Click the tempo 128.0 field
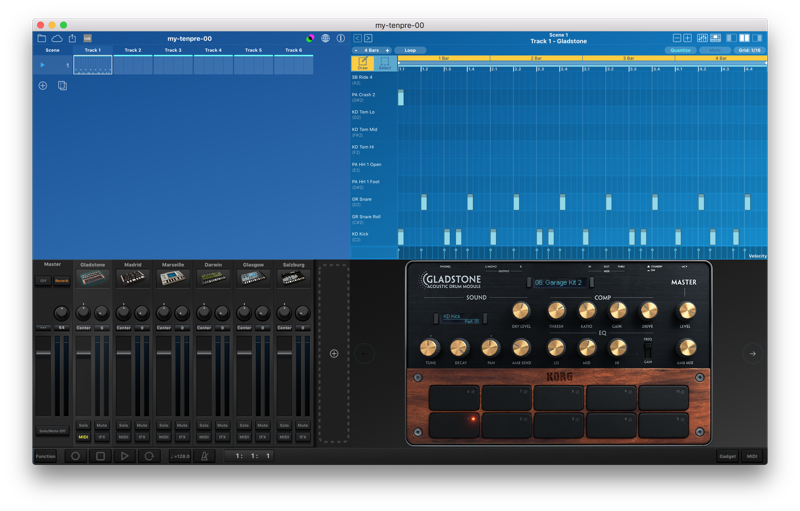 click(x=180, y=456)
